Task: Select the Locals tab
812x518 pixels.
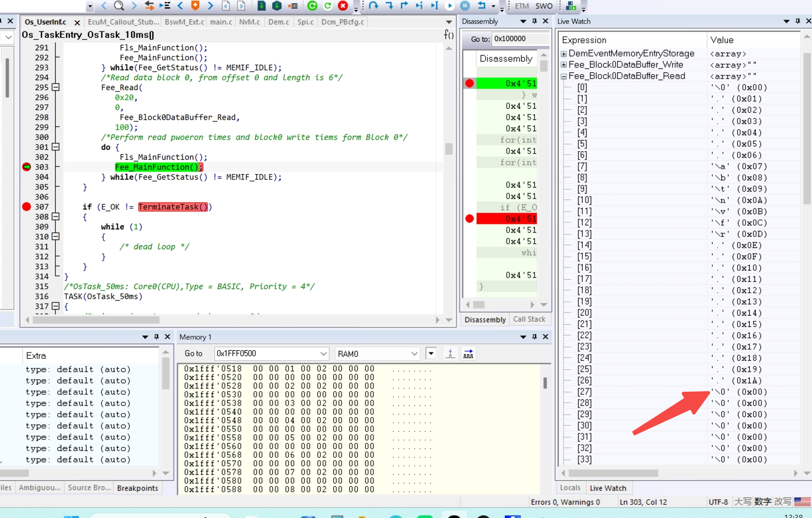Action: pyautogui.click(x=570, y=488)
